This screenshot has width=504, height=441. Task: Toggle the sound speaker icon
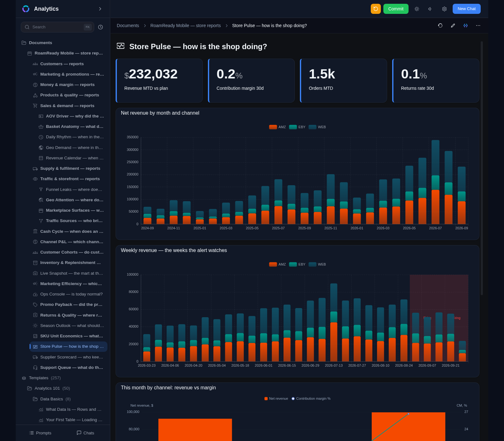[x=430, y=9]
